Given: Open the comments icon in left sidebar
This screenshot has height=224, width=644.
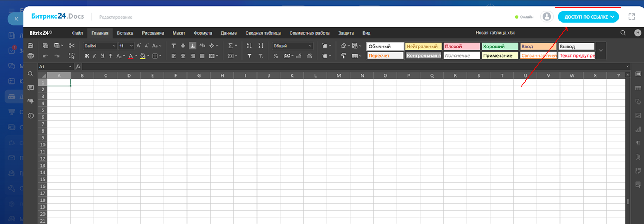Looking at the screenshot, I should 31,88.
